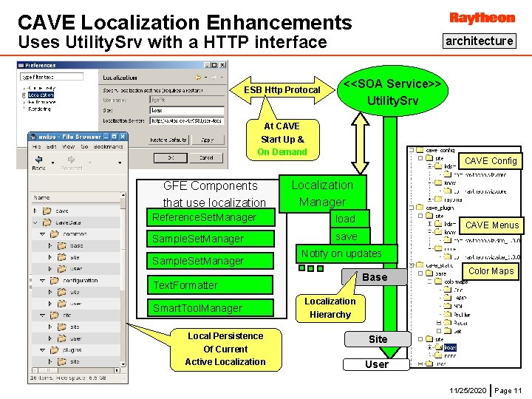Collapse the cave_static tree node
The width and height of the screenshot is (532, 399).
412,265
